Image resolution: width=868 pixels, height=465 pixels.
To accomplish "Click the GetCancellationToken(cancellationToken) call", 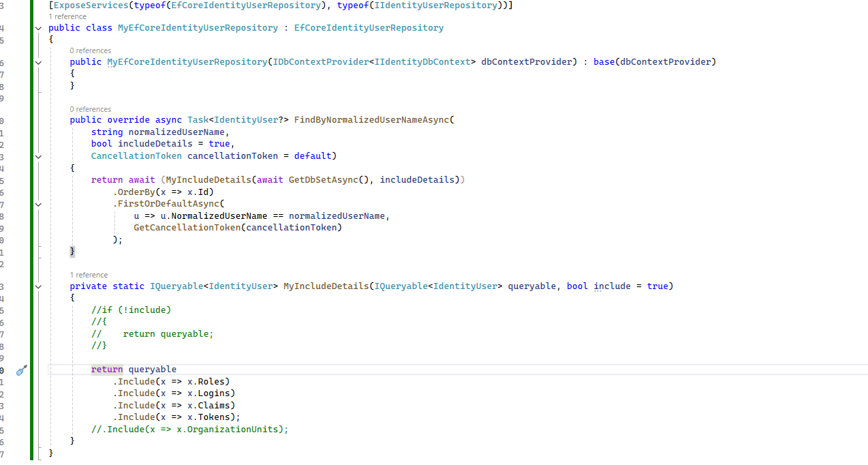I will coord(238,228).
